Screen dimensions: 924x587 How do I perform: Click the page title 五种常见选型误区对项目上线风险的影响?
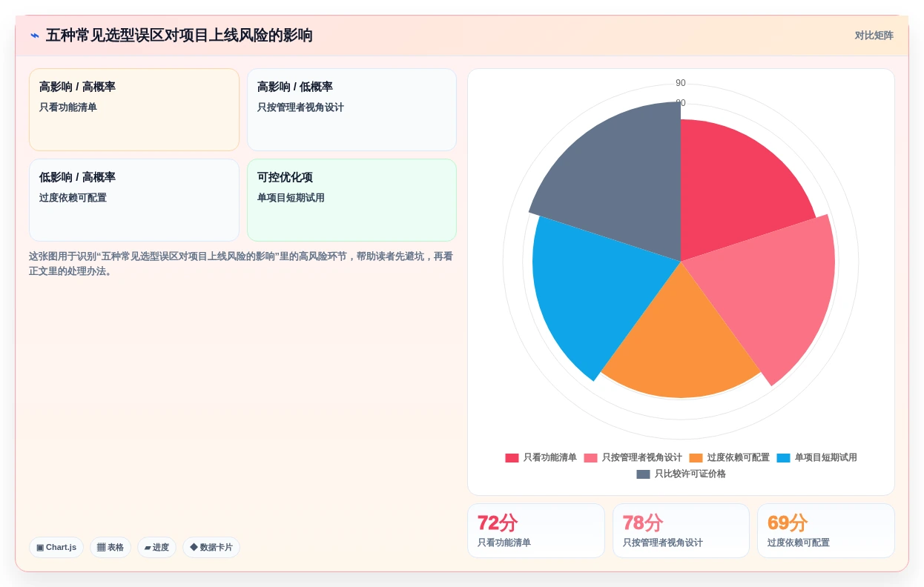[x=179, y=36]
